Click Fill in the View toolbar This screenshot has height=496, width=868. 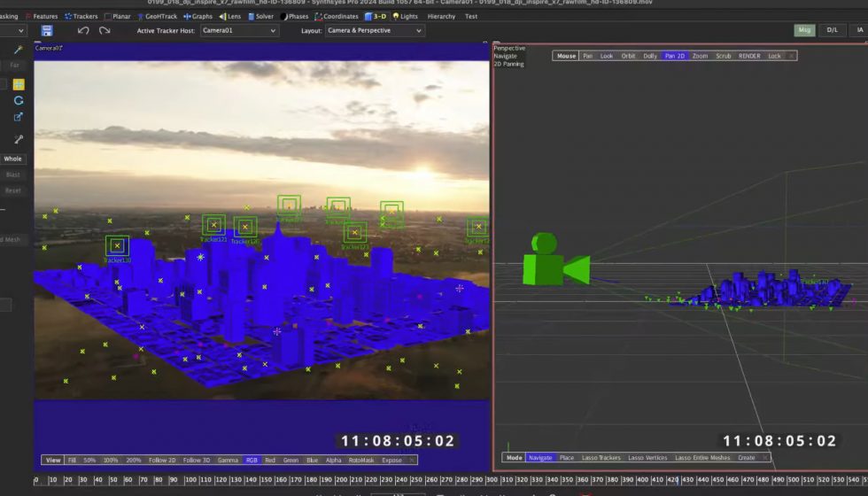click(72, 460)
